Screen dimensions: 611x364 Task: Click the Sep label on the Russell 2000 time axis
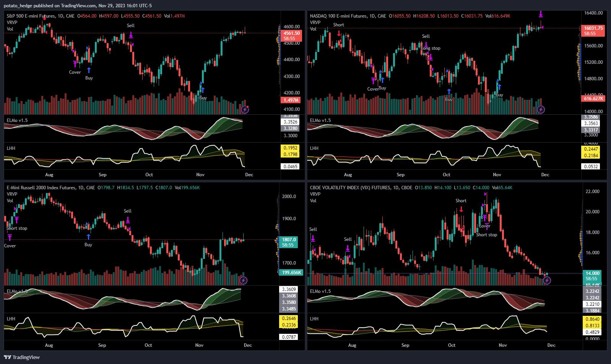tap(102, 345)
